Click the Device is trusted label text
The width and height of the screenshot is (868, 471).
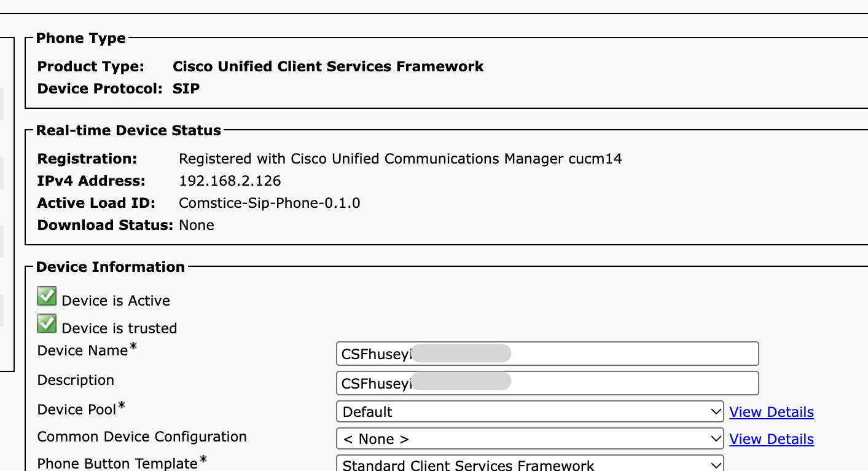click(119, 328)
